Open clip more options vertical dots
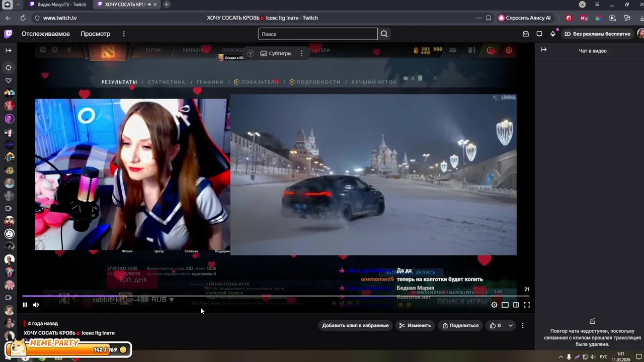Image resolution: width=644 pixels, height=362 pixels. pos(522,325)
